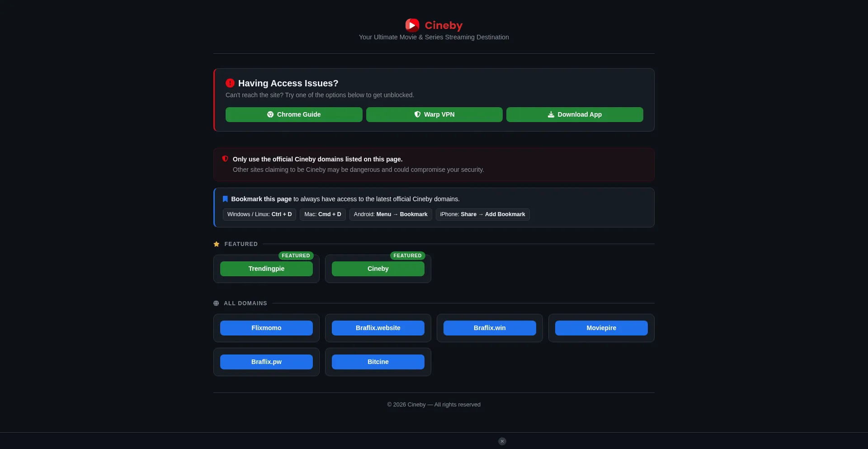Click the Mac Cmd + D shortcut chip
This screenshot has width=868, height=449.
coord(323,214)
